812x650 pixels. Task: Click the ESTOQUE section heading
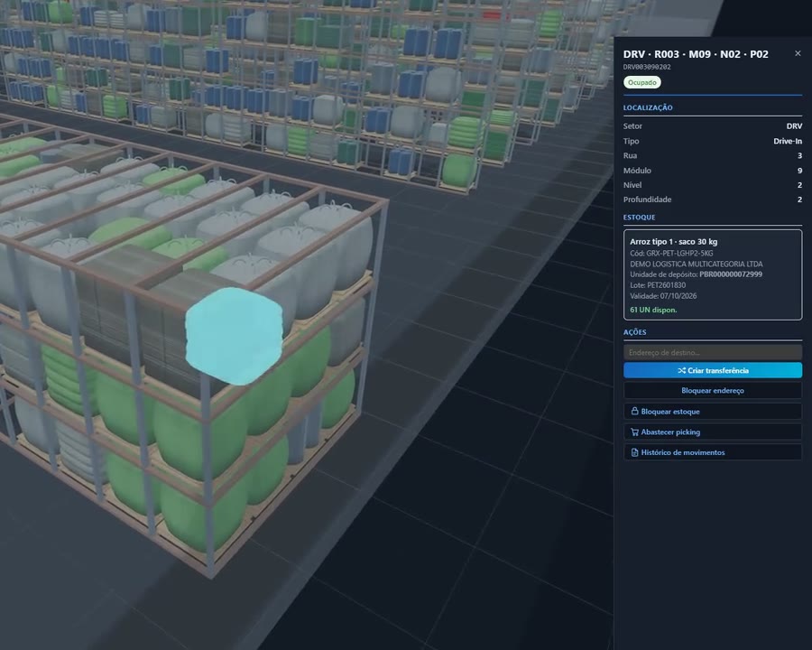[639, 218]
